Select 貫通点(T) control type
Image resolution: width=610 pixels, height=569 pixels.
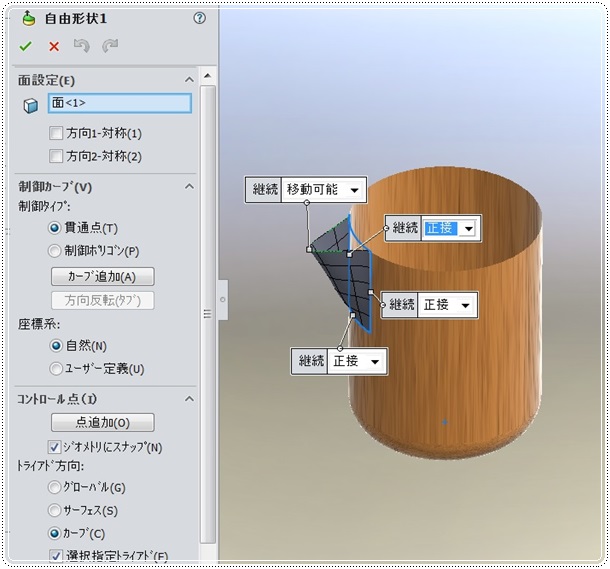pyautogui.click(x=54, y=228)
